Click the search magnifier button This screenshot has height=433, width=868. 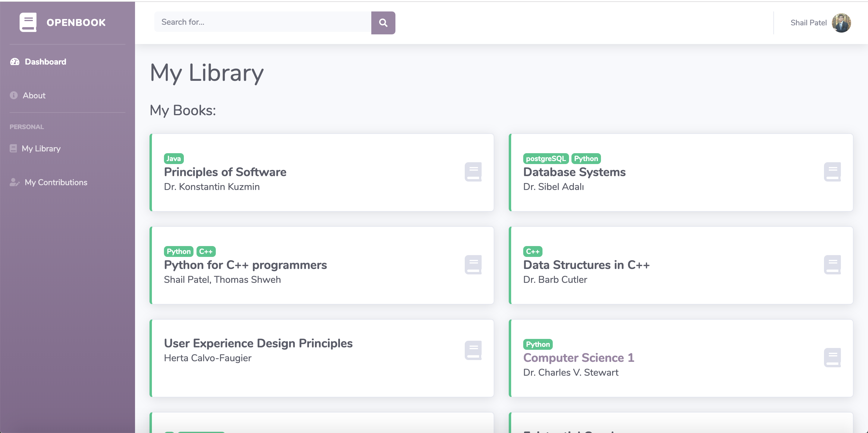tap(383, 23)
